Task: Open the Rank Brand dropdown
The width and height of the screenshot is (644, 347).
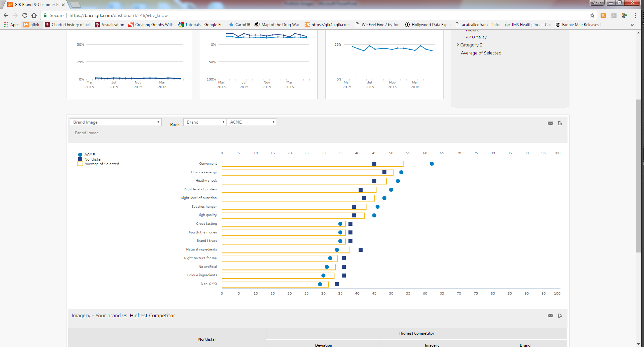Action: (205, 122)
